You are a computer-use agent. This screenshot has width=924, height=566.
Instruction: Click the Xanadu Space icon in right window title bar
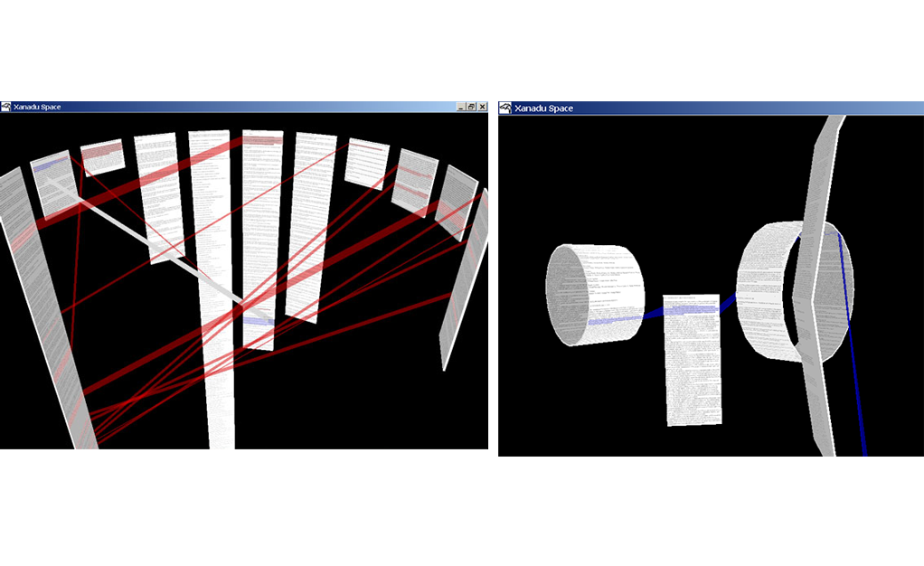coord(505,108)
